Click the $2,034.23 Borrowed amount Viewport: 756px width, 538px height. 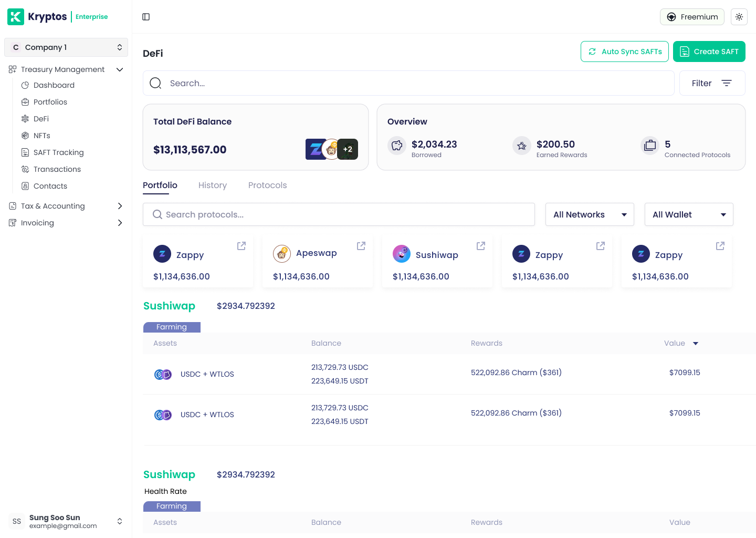coord(434,144)
